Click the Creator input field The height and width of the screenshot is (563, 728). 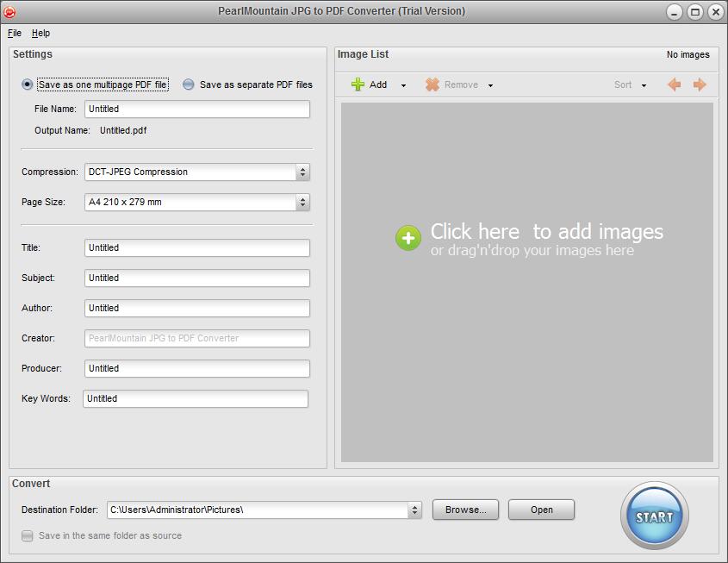[197, 339]
